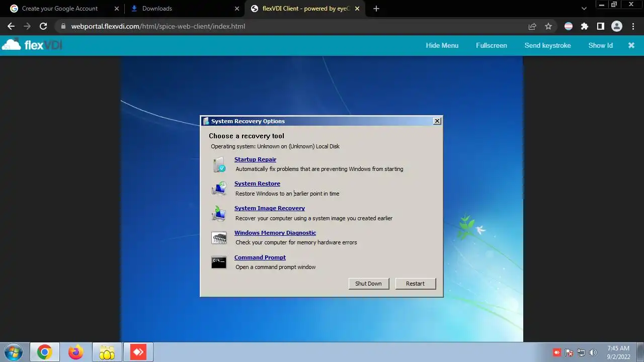This screenshot has height=362, width=644.
Task: Select the flexVDI Client browser tab
Action: [306, 9]
